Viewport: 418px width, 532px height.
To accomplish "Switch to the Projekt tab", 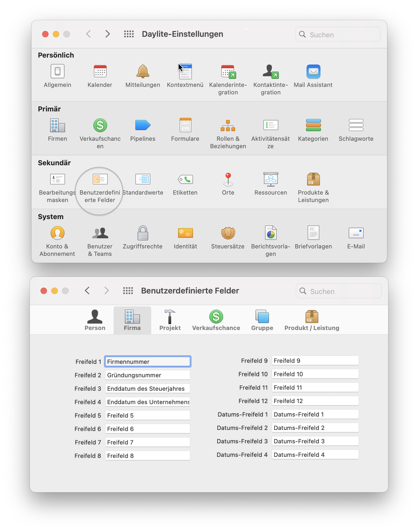I will [x=170, y=320].
